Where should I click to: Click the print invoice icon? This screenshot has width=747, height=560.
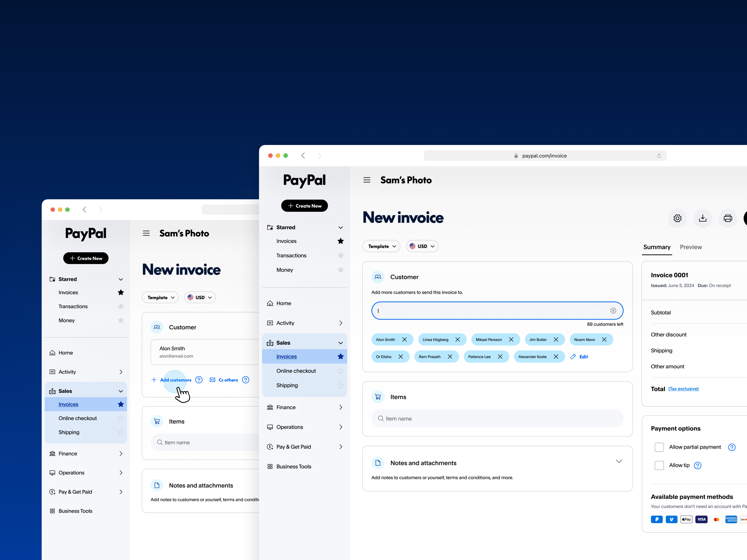(x=727, y=218)
